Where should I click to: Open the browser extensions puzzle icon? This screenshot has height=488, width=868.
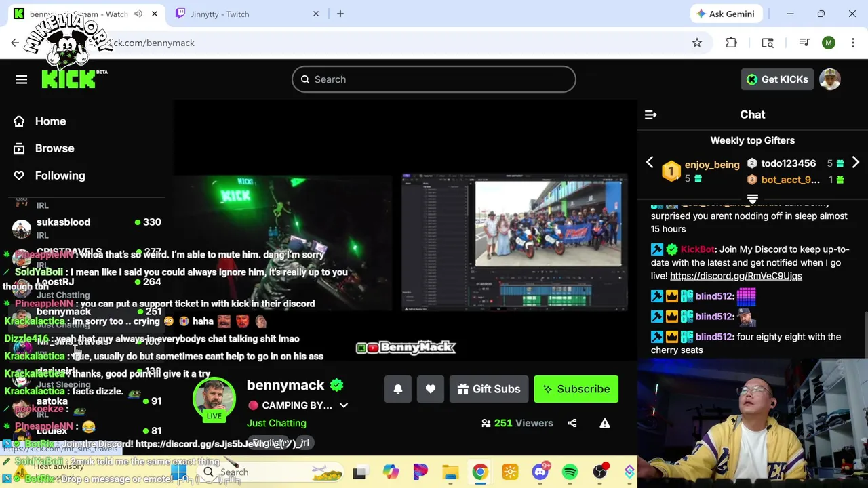point(731,43)
